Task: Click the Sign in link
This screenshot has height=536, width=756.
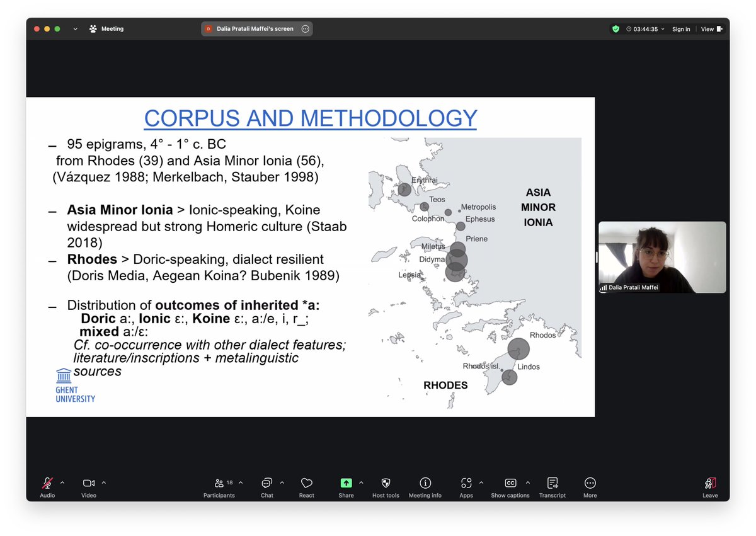Action: (x=681, y=29)
